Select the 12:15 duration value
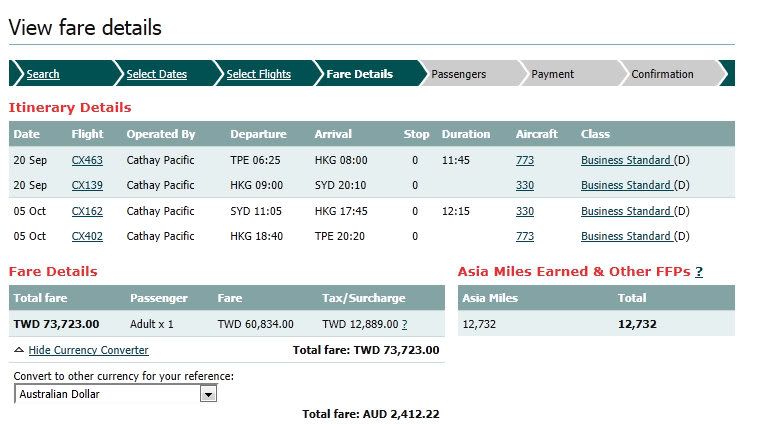Image resolution: width=759 pixels, height=424 pixels. click(455, 212)
